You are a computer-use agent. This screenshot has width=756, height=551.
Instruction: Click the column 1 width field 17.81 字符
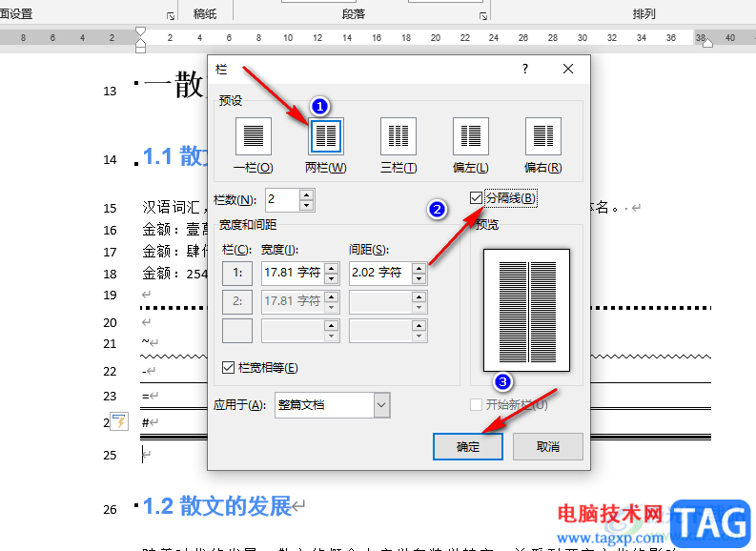coord(293,273)
